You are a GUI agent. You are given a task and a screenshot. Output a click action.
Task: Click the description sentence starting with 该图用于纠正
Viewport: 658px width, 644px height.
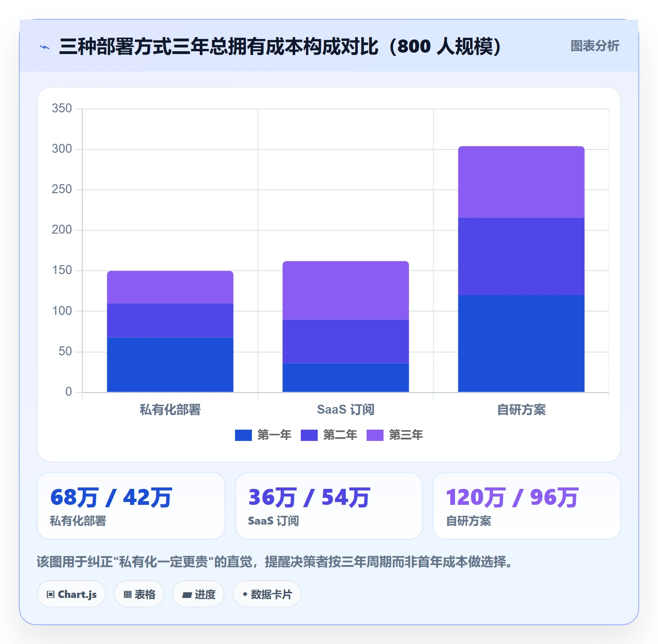pos(275,562)
